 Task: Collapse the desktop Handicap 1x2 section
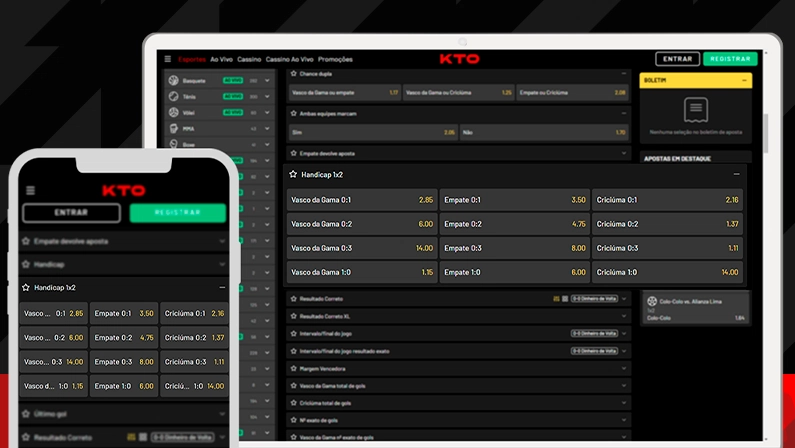point(737,174)
